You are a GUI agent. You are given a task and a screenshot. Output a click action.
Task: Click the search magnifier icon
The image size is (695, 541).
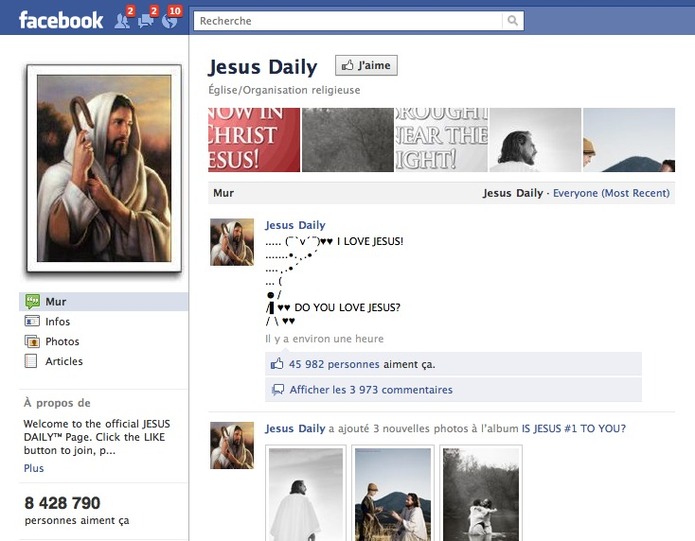click(x=513, y=21)
